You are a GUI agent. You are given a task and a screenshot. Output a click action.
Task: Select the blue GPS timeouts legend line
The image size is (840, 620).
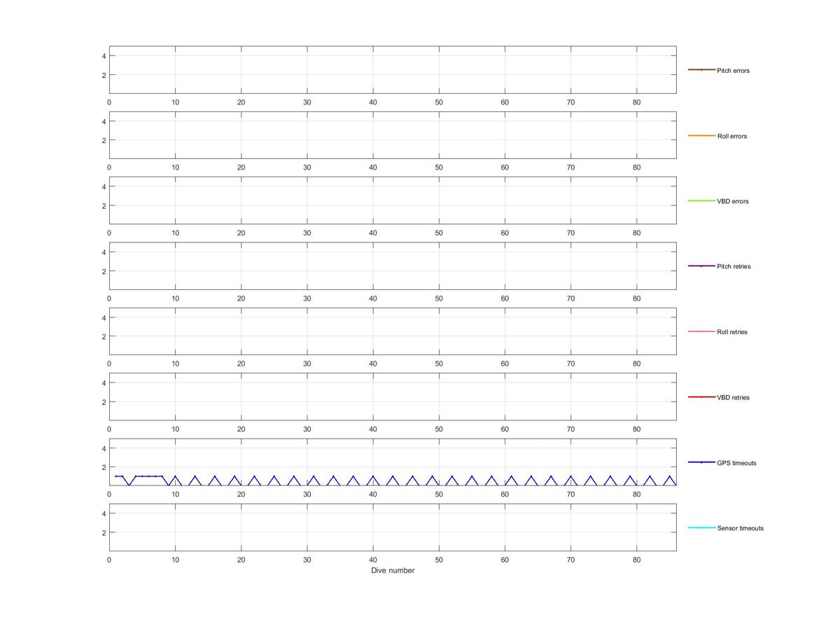tap(701, 462)
